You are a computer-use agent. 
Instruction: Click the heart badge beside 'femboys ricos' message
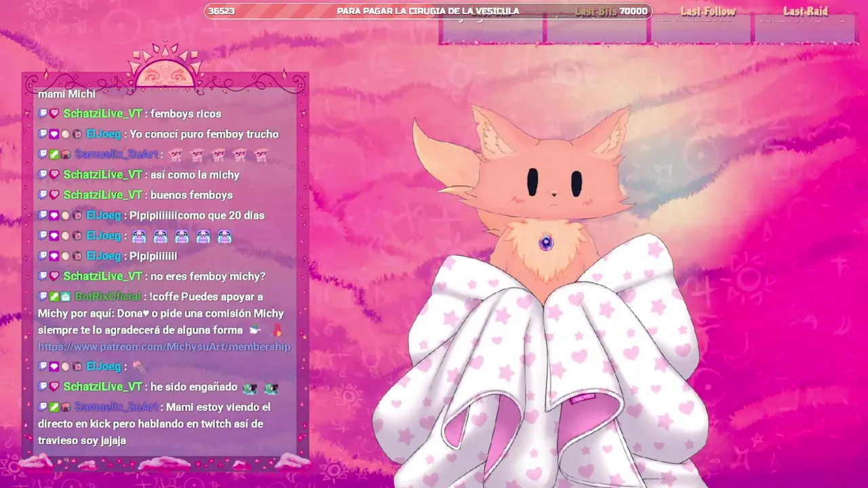point(54,114)
